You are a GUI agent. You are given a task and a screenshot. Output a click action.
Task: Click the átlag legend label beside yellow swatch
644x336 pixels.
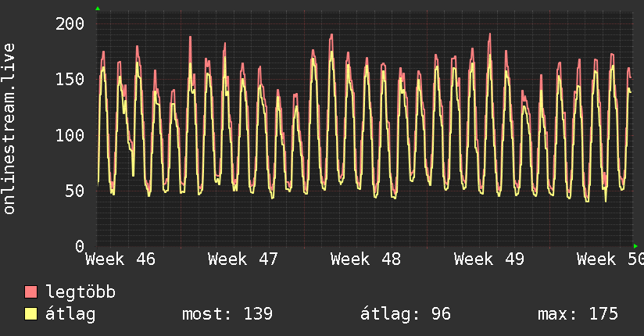(70, 314)
